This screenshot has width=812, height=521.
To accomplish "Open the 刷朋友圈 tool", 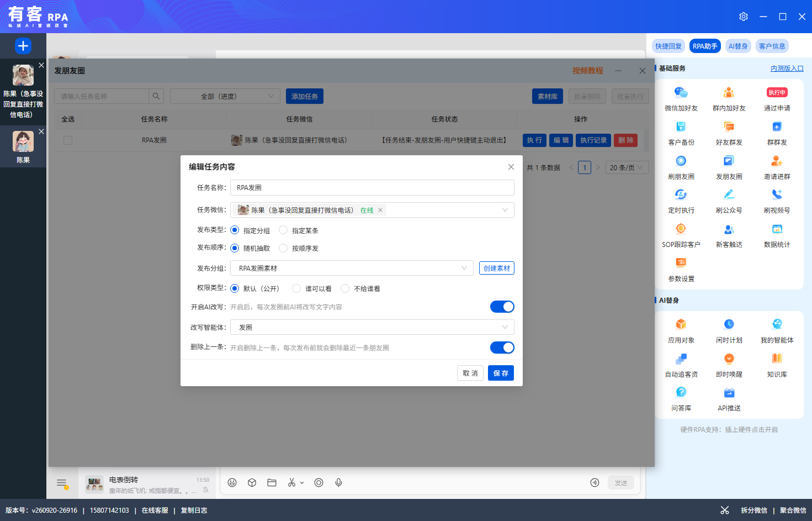I will pyautogui.click(x=681, y=167).
